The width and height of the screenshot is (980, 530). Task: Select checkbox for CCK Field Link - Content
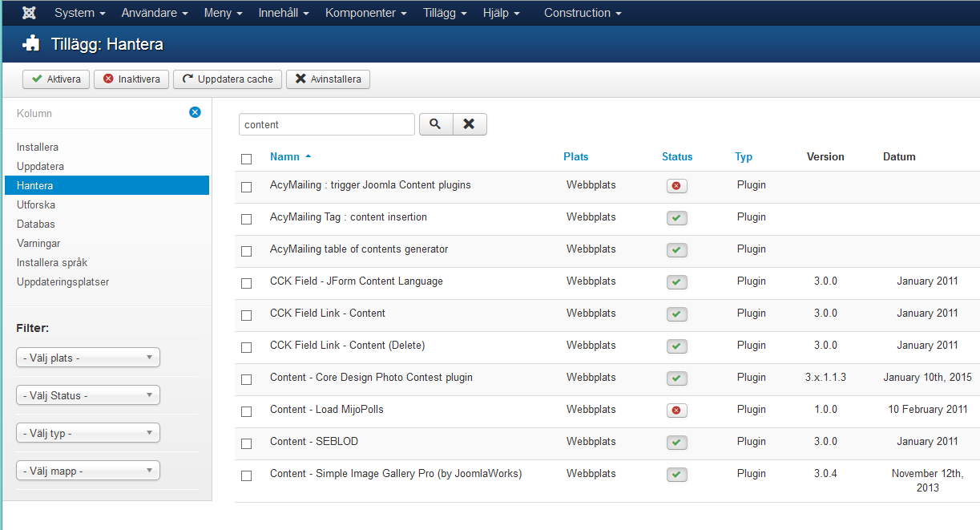[247, 315]
